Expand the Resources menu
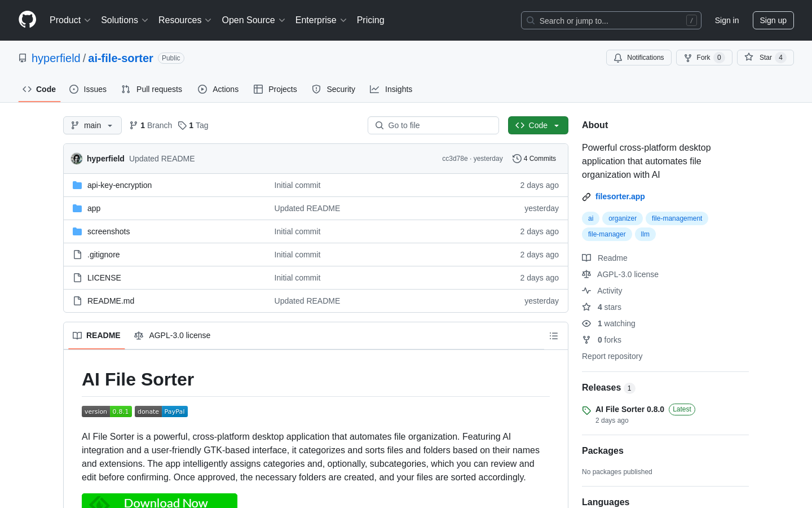 click(185, 20)
